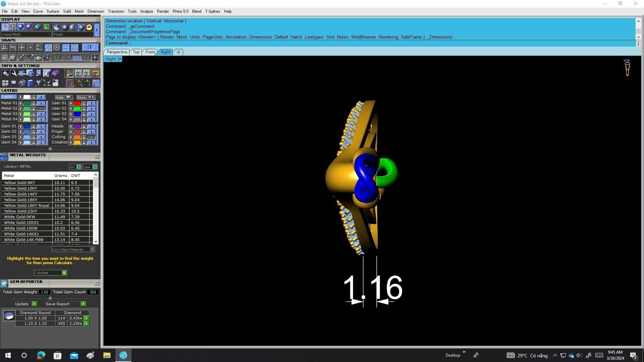Select the gold material sphere icon
The width and height of the screenshot is (644, 362).
tap(89, 27)
